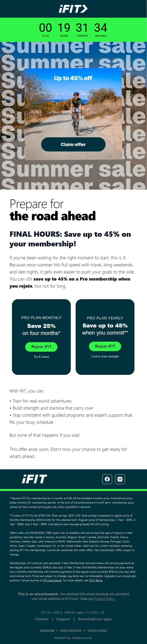The image size is (147, 644).
Task: Click the cyclist summer sale image
Action: (x=73, y=116)
